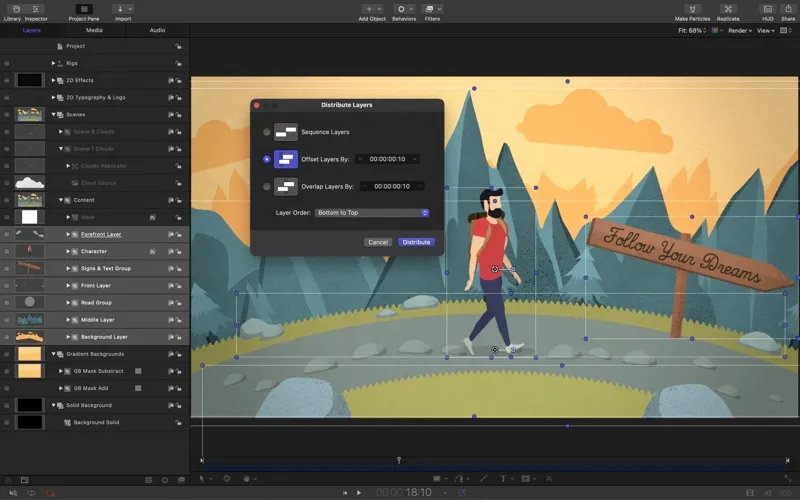
Task: Select Overlap Layers By radio button
Action: coord(266,187)
